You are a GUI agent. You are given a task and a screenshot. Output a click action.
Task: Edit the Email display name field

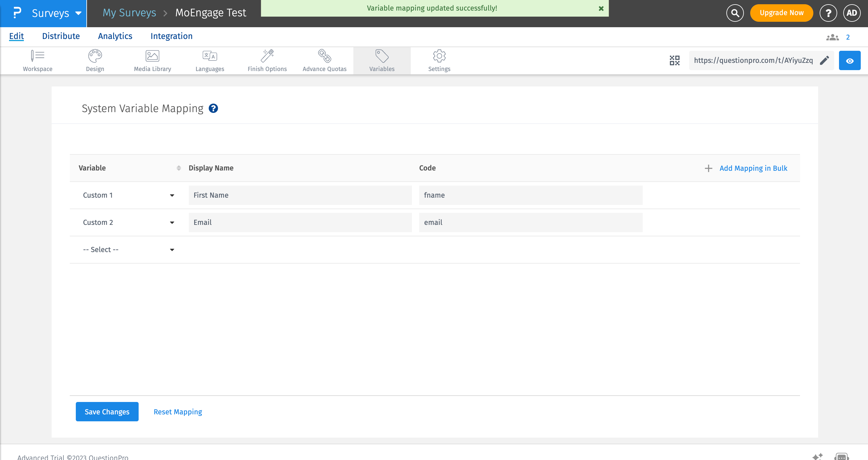tap(300, 222)
